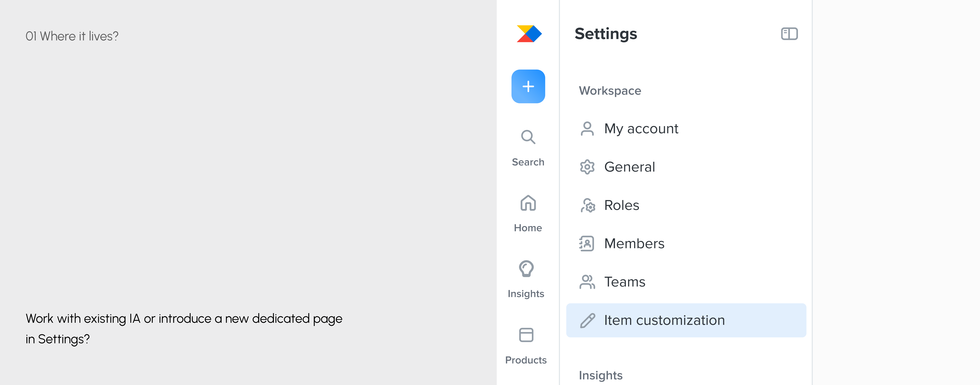This screenshot has height=385, width=980.
Task: Click the blue plus create button
Action: [x=528, y=86]
